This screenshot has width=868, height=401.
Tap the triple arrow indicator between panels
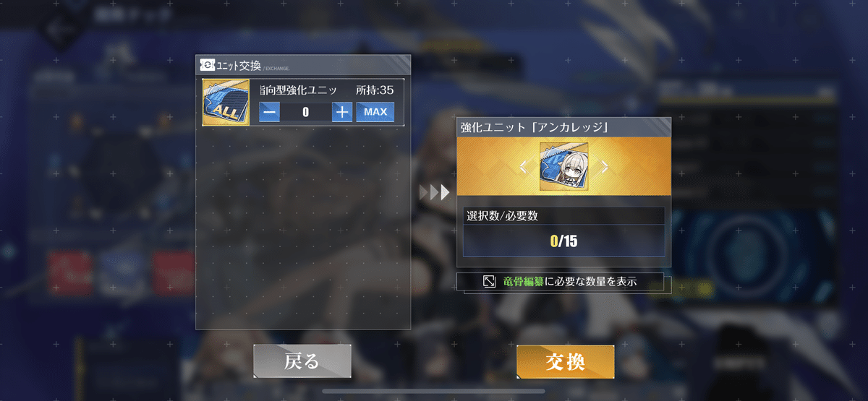click(x=435, y=191)
